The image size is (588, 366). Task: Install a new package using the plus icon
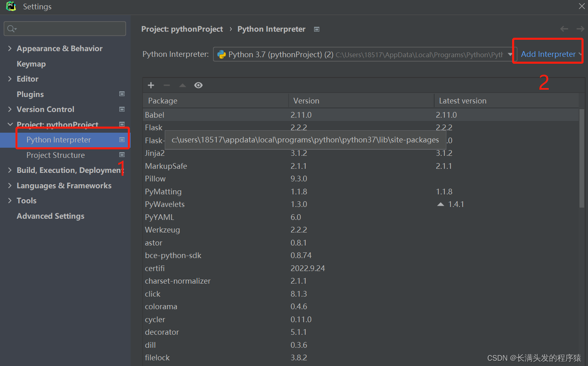tap(151, 85)
